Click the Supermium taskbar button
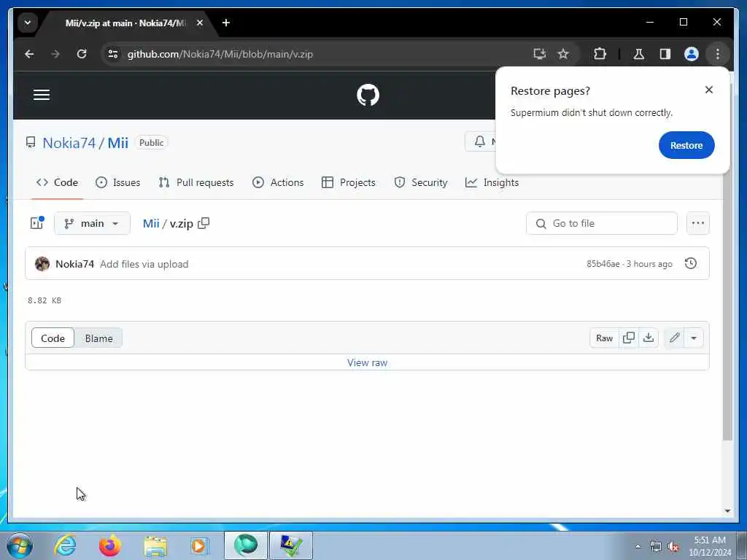 pyautogui.click(x=246, y=545)
